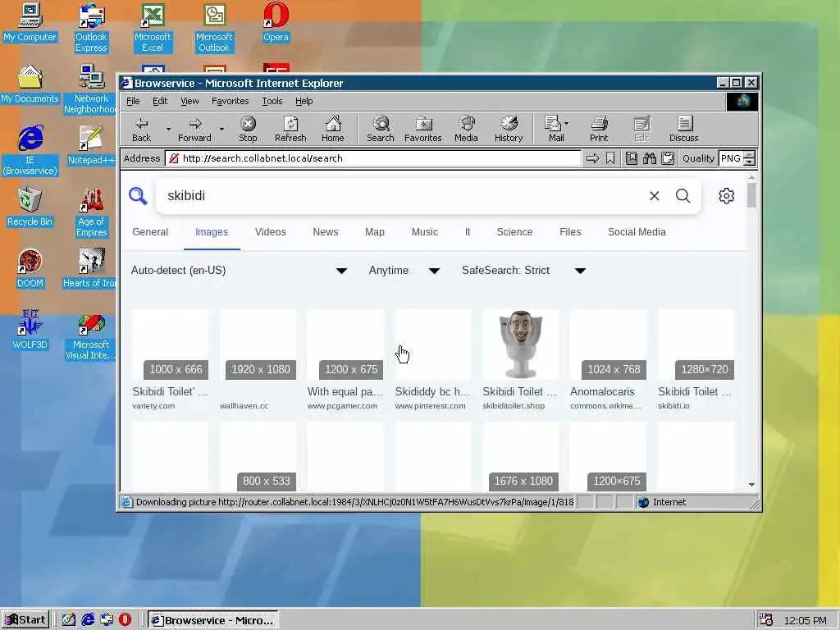Screen dimensions: 840x630
Task: Switch to the General search tab
Action: tap(150, 232)
